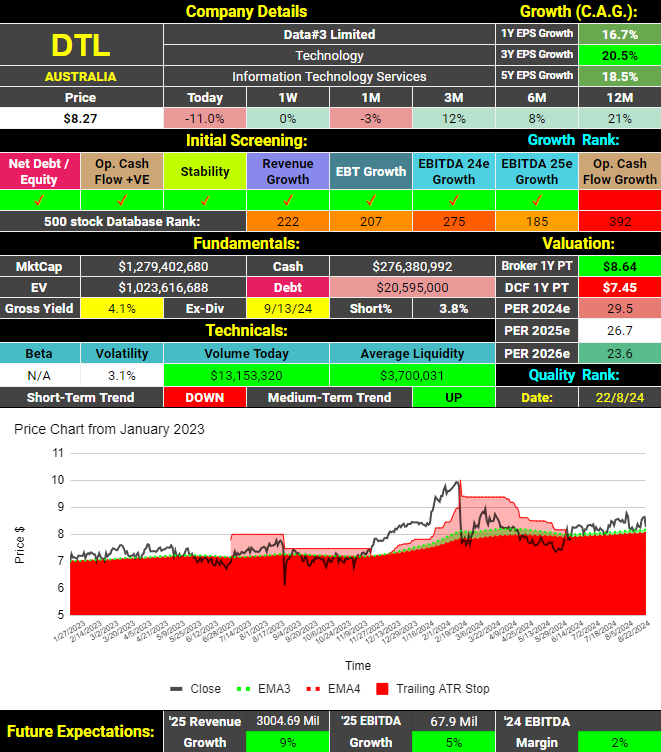Click Average Liquidity $3,700,031 value
The height and width of the screenshot is (752, 661).
click(x=413, y=376)
